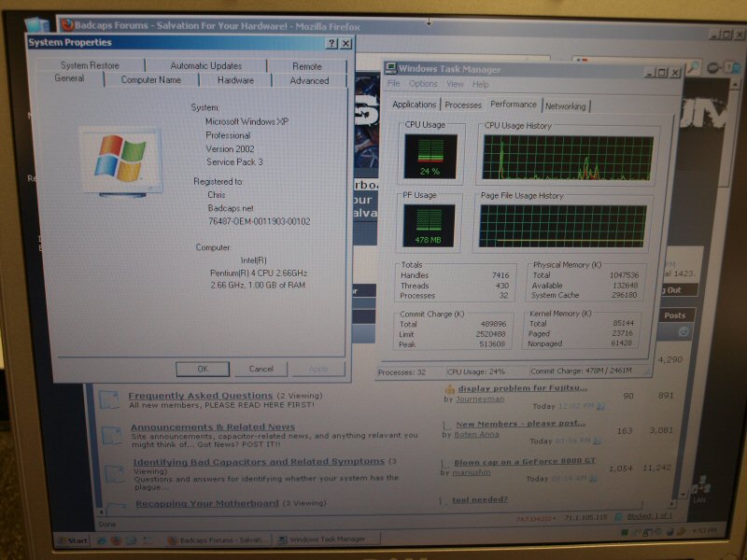Viewport: 747px width, 560px height.
Task: Click the scroll-left arrow on Firefox's horizontal scrollbar
Action: [x=101, y=512]
